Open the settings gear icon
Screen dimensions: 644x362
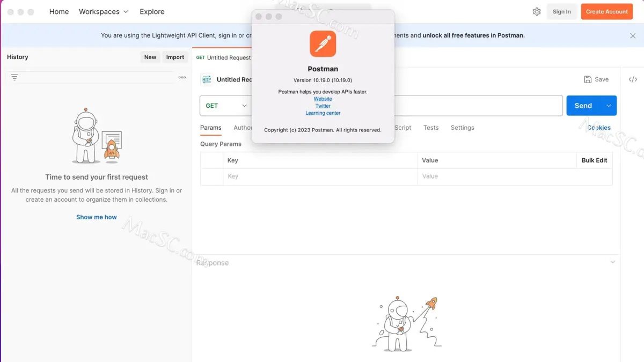537,11
